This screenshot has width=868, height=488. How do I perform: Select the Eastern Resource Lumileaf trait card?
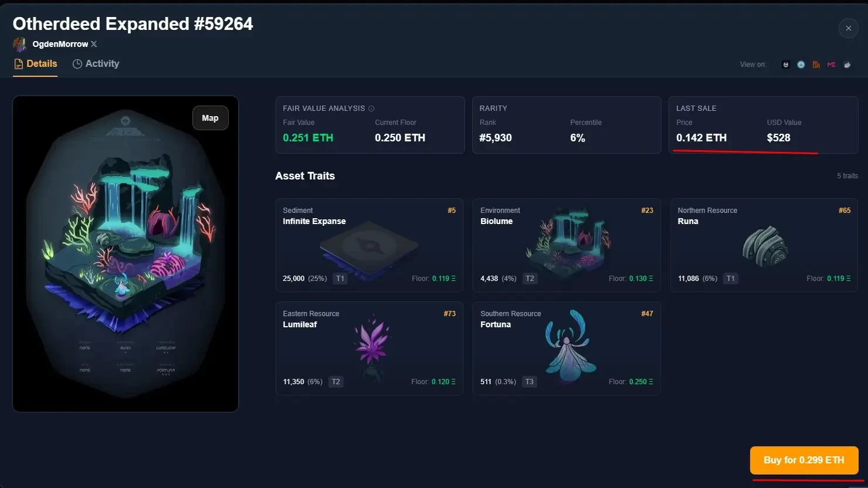point(369,348)
